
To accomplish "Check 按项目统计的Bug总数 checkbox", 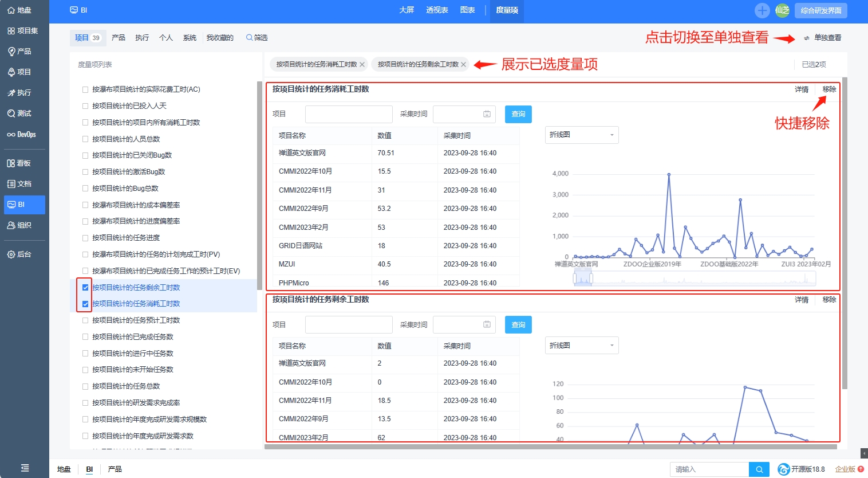I will click(x=85, y=189).
